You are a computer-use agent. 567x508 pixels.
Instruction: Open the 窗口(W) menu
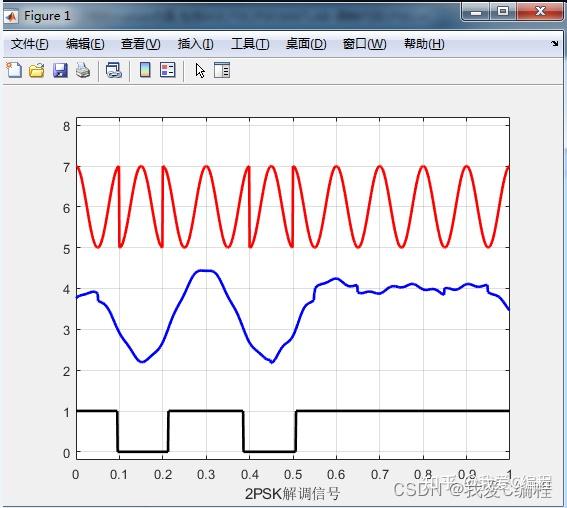coord(364,44)
